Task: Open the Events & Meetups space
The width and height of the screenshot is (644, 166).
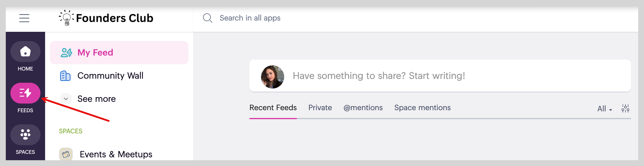Action: coord(116,154)
